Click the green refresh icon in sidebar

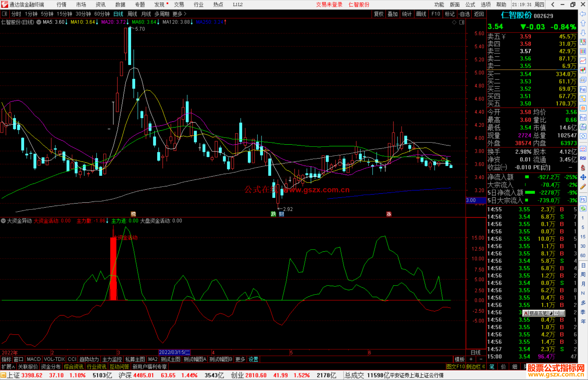pos(583,209)
